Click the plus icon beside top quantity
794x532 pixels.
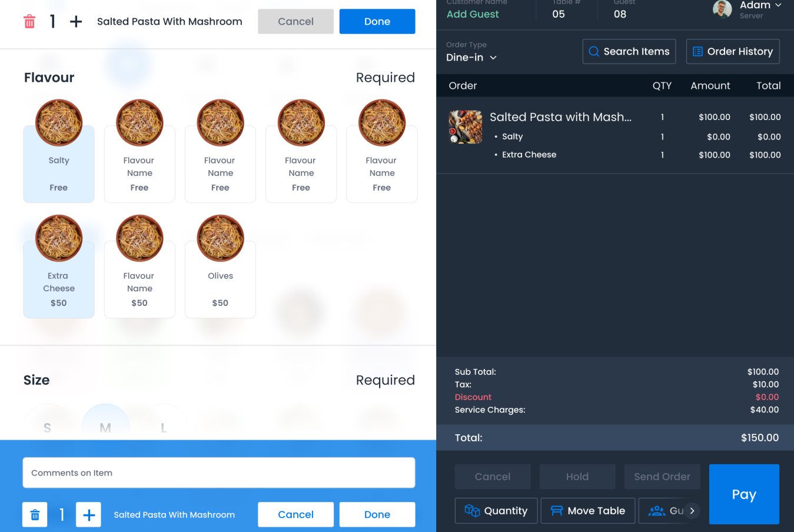pos(76,22)
